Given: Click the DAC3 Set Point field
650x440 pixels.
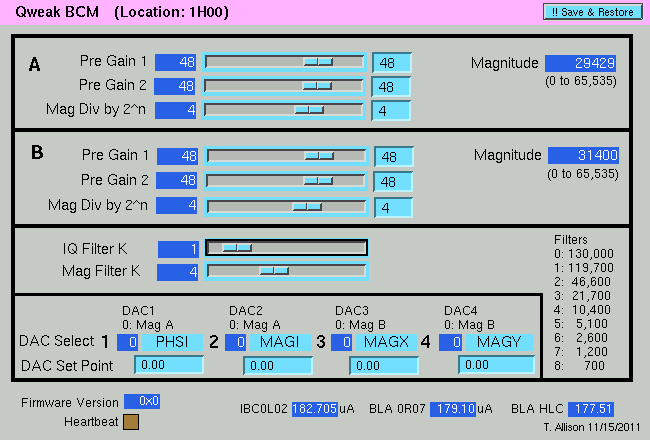Looking at the screenshot, I should pos(384,366).
